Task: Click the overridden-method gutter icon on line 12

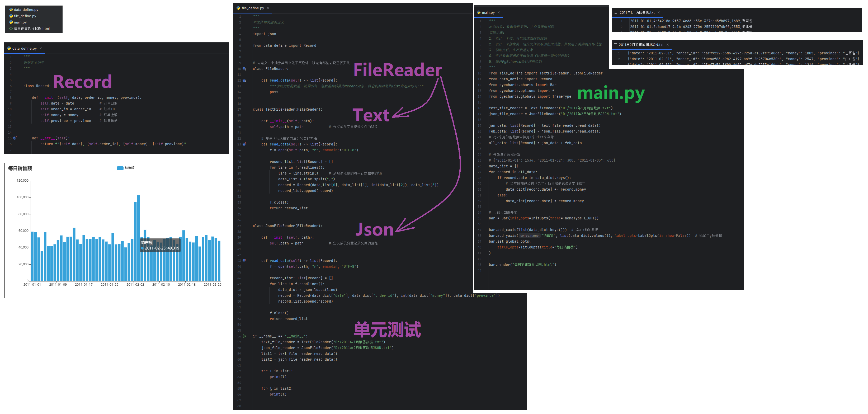Action: pyautogui.click(x=245, y=81)
